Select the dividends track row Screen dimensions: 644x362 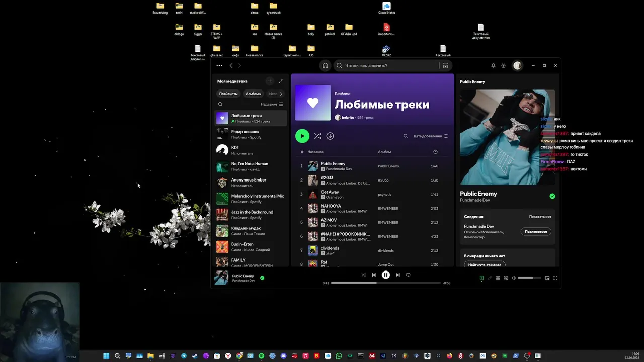pos(372,250)
